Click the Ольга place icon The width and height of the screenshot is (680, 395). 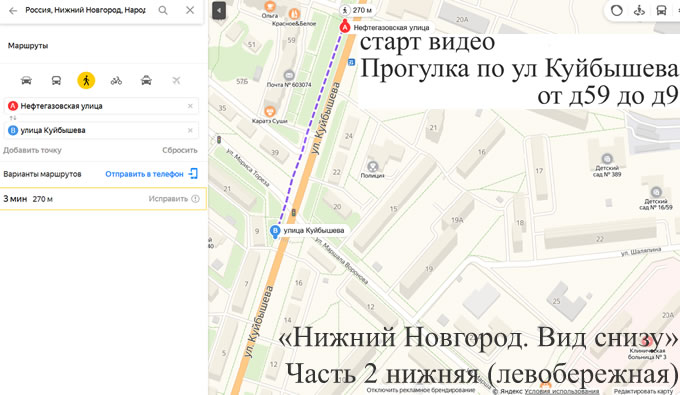[270, 6]
